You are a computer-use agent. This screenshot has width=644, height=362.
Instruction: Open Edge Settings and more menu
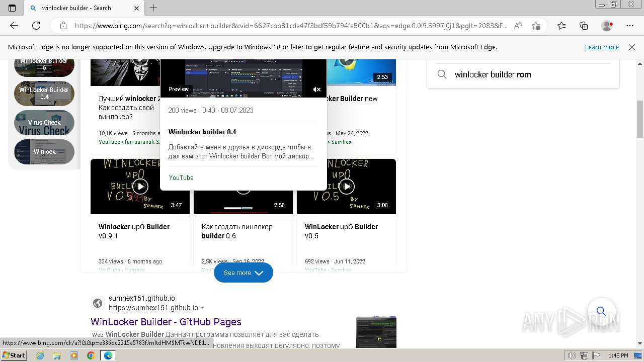pyautogui.click(x=630, y=26)
